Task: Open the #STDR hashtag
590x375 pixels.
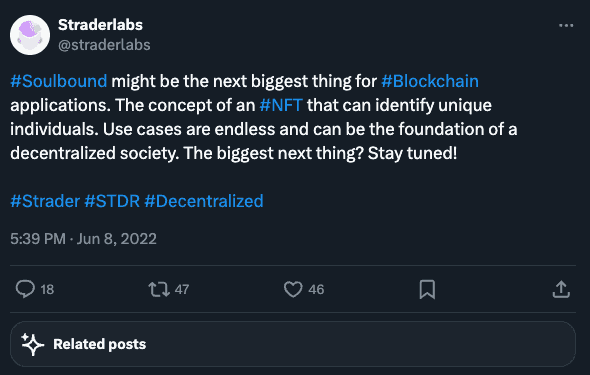Action: point(112,201)
